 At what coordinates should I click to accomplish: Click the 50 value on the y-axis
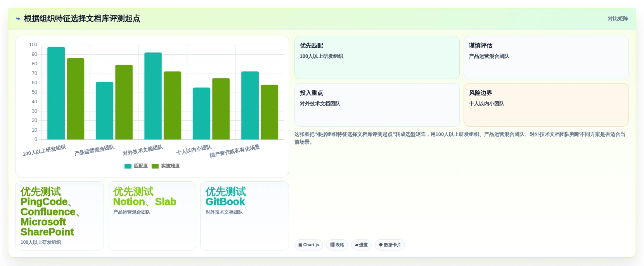pos(35,92)
